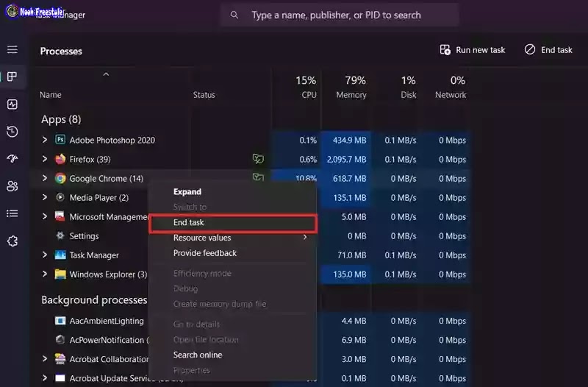Viewport: 588px width, 387px height.
Task: Click the Firefox process icon
Action: pyautogui.click(x=60, y=159)
